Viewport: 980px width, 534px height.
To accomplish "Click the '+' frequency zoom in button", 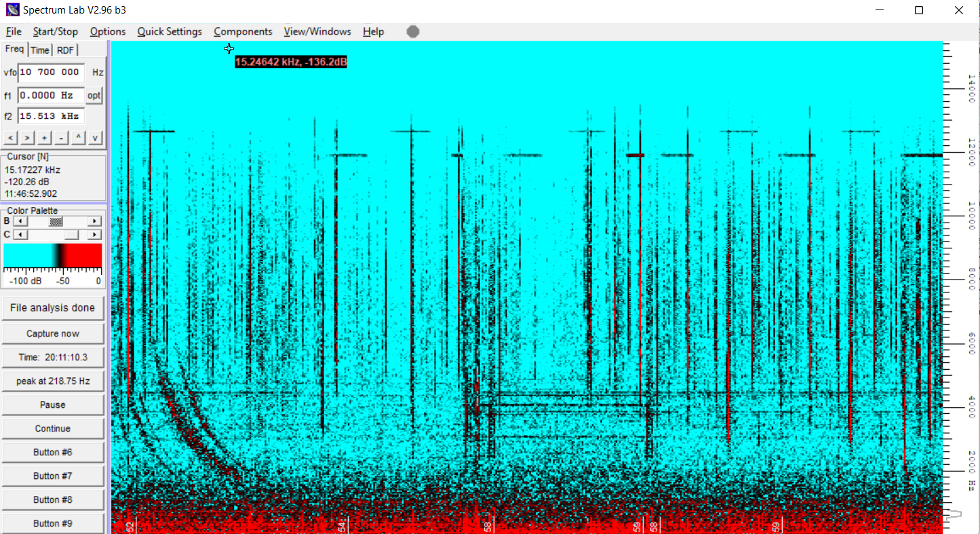I will pyautogui.click(x=44, y=138).
